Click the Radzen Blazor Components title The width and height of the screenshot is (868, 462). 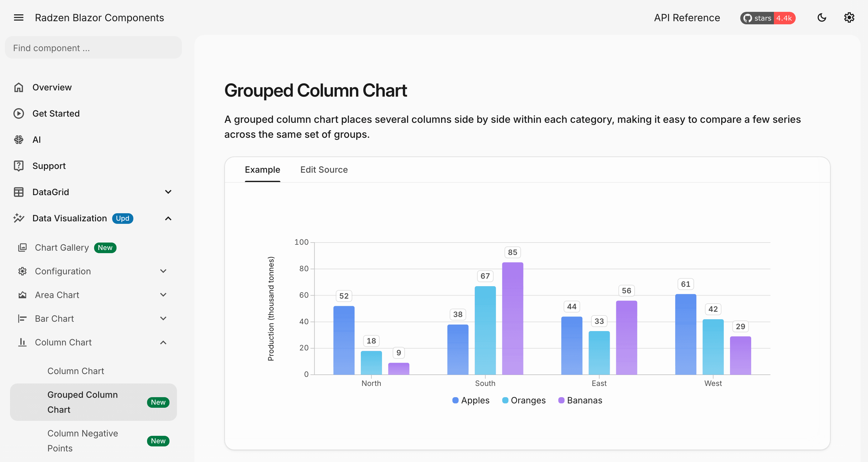coord(99,17)
